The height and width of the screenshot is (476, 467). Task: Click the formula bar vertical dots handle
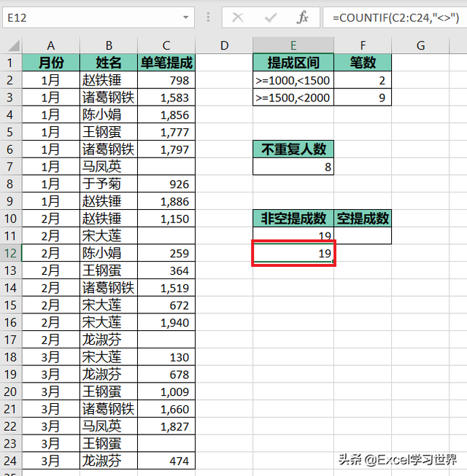tap(208, 17)
